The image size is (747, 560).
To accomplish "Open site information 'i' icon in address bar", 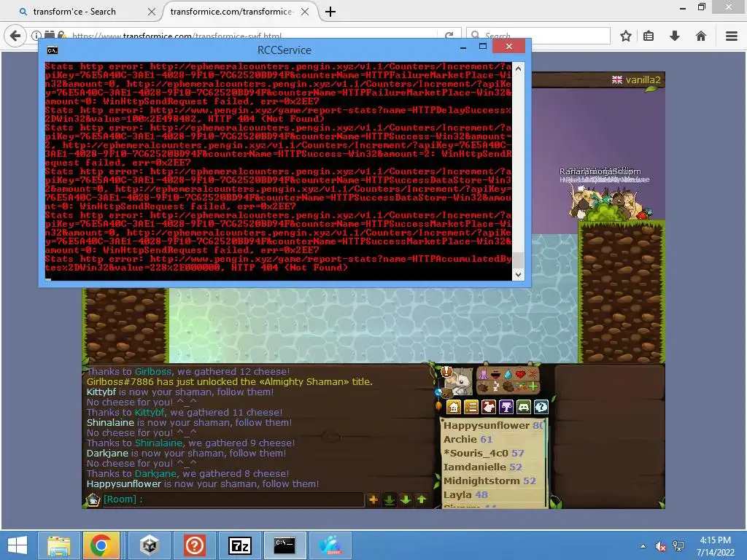I will tap(36, 35).
